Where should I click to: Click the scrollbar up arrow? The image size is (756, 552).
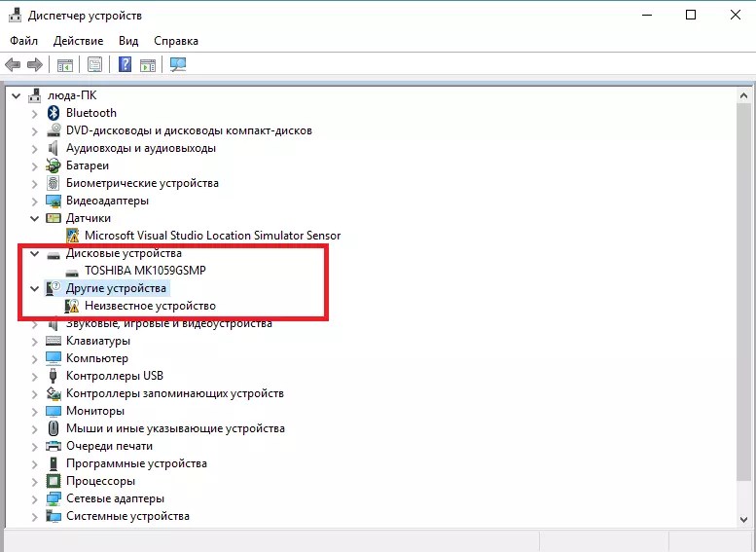pos(743,96)
